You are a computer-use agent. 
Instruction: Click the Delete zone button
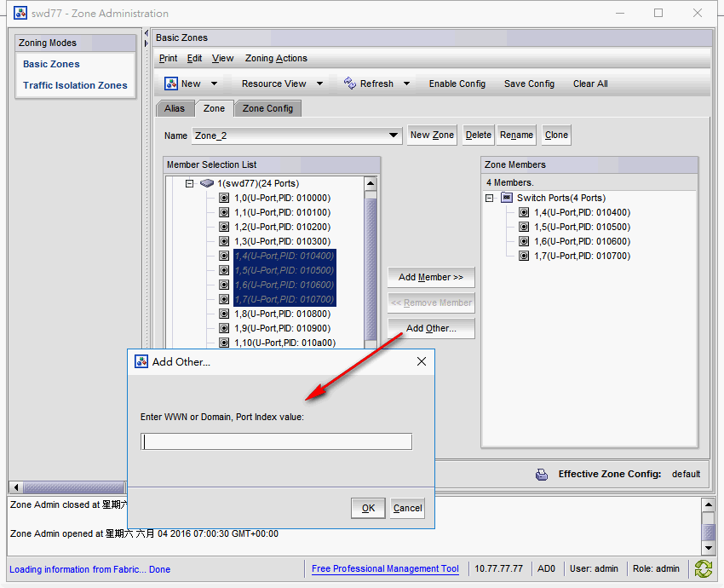click(479, 135)
